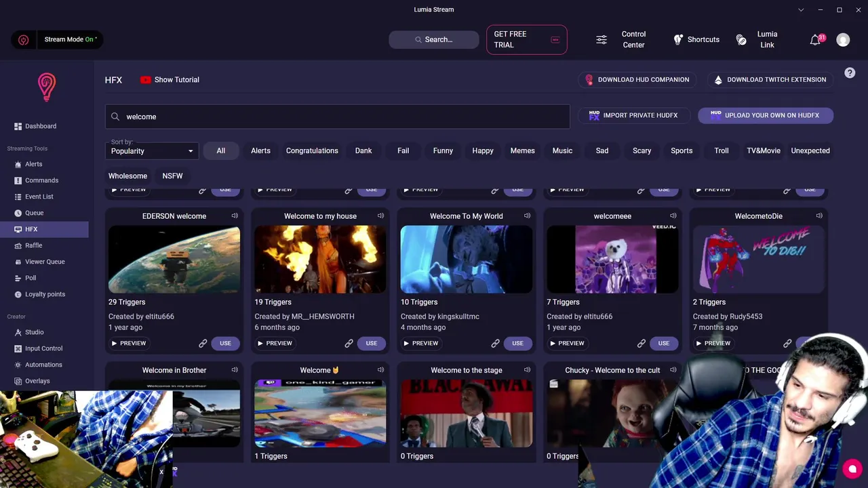The height and width of the screenshot is (488, 868).
Task: Toggle sound icon on WelcometoDie card
Action: (819, 216)
